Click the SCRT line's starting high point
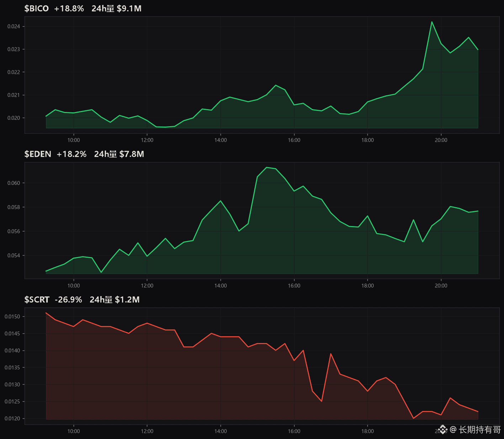This screenshot has height=439, width=504. click(46, 313)
